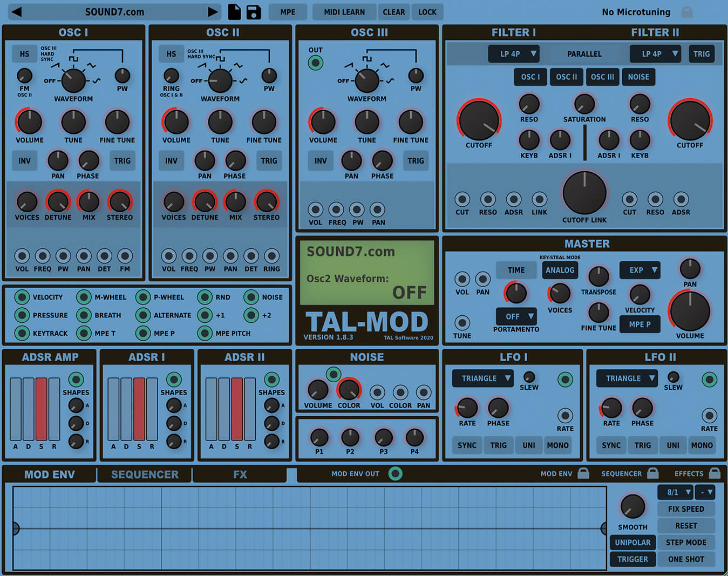
Task: Click the FIX SPEED button
Action: [686, 509]
